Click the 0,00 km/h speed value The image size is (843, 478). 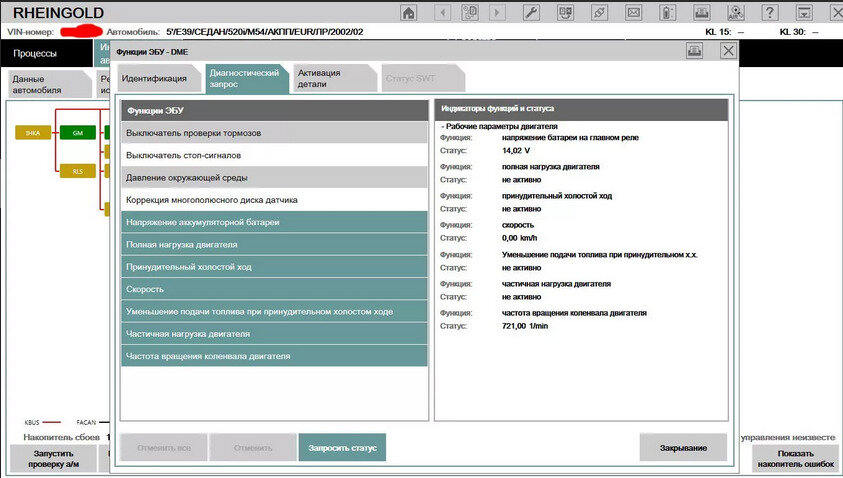pos(519,238)
